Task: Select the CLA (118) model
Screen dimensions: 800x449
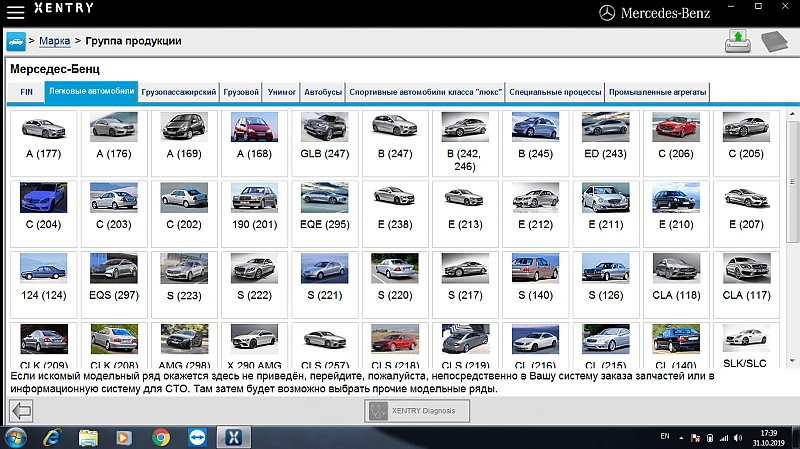Action: coord(676,285)
